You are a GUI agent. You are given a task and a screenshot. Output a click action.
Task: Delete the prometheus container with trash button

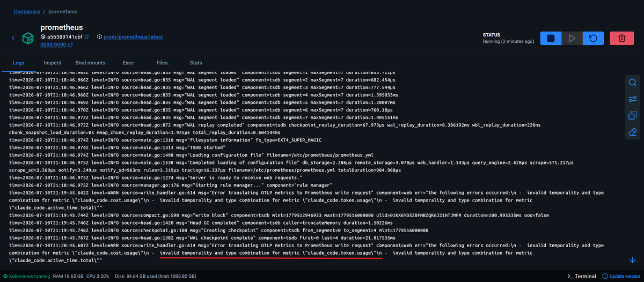[622, 38]
